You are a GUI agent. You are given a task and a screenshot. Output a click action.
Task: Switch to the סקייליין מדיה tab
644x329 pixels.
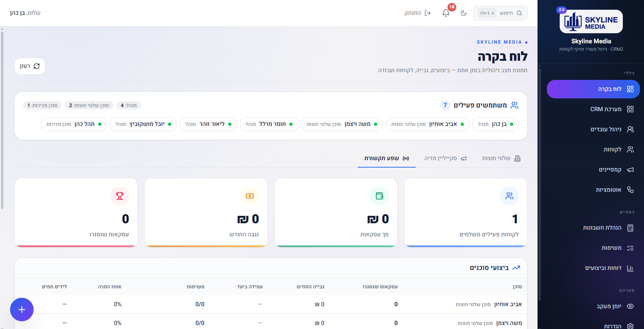(445, 158)
